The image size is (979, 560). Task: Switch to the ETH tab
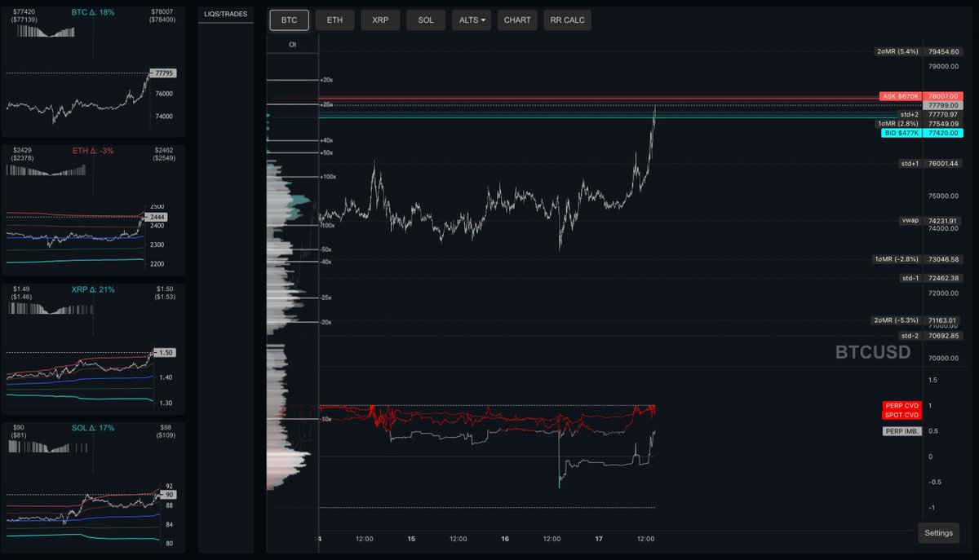334,20
